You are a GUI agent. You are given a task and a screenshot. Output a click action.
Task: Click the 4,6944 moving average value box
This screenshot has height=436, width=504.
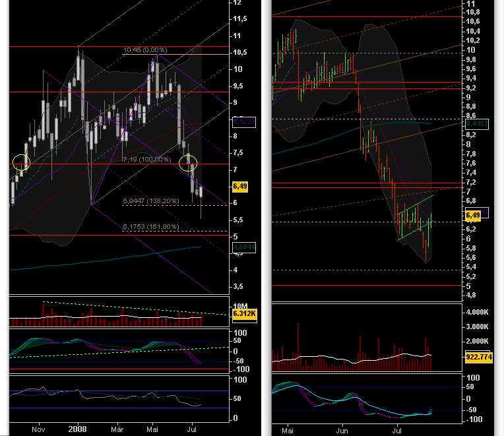point(244,247)
